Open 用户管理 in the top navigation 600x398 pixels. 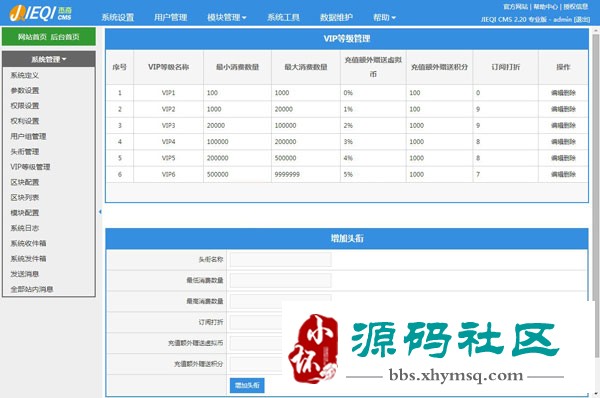pos(170,18)
